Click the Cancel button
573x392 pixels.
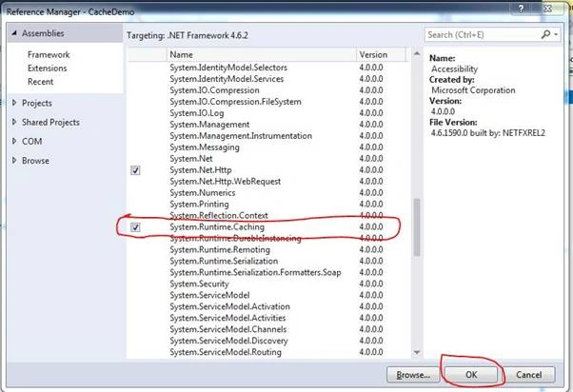[x=528, y=375]
